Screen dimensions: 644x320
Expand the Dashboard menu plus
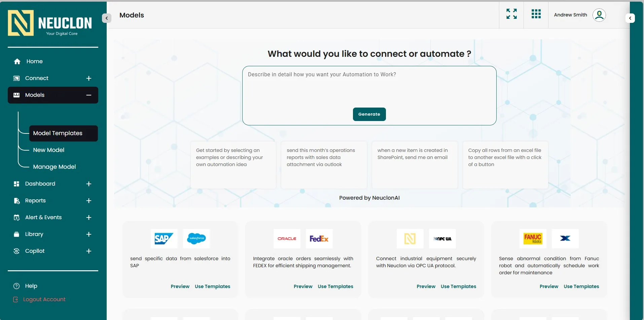point(89,184)
